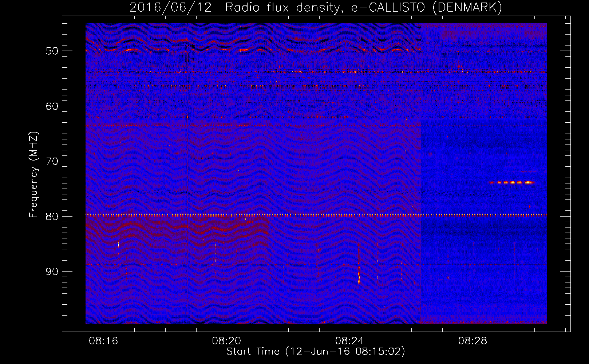Click the 08:16 time tick label
589x364 pixels.
pyautogui.click(x=104, y=341)
